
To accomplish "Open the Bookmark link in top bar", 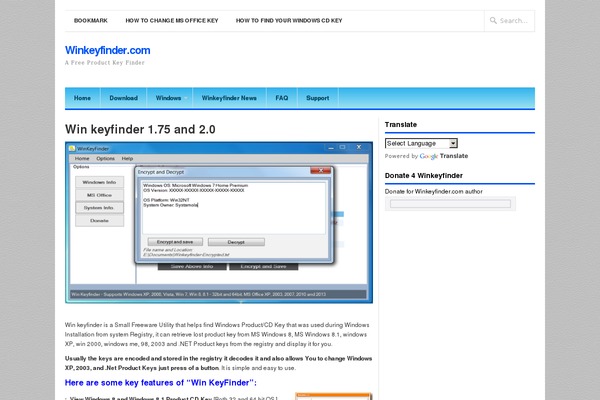I will click(x=91, y=21).
